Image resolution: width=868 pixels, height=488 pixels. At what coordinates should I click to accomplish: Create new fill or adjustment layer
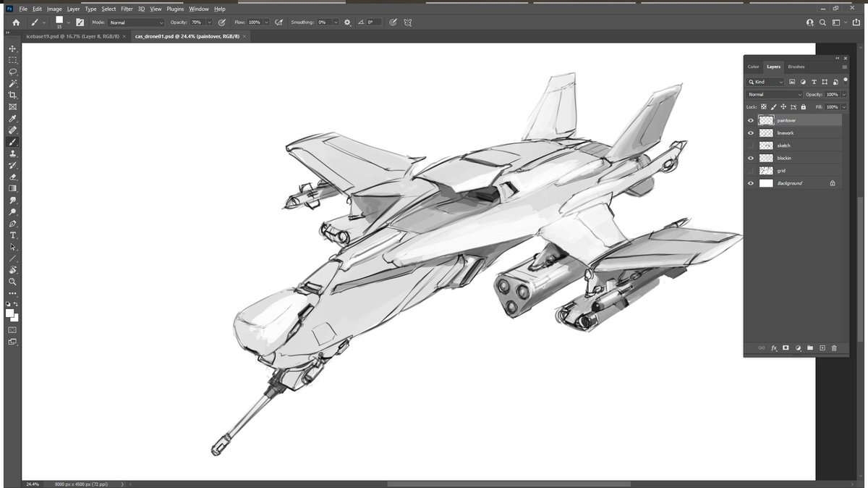pos(798,348)
